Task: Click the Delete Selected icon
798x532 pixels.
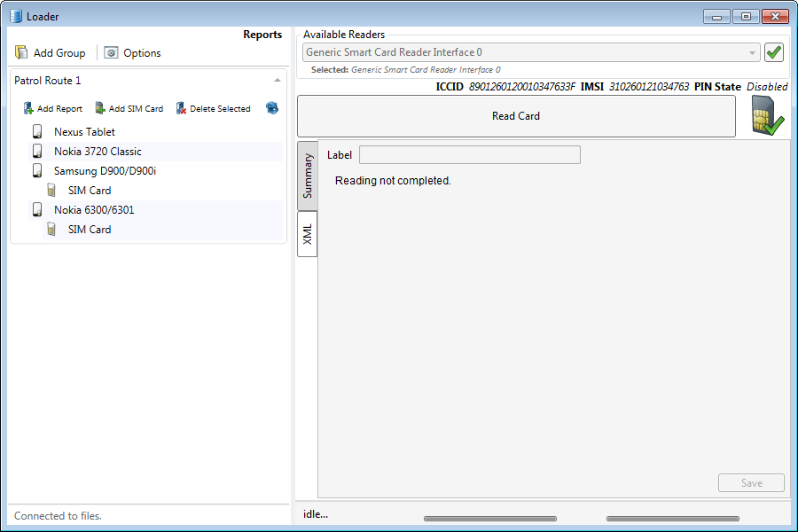Action: (x=181, y=108)
